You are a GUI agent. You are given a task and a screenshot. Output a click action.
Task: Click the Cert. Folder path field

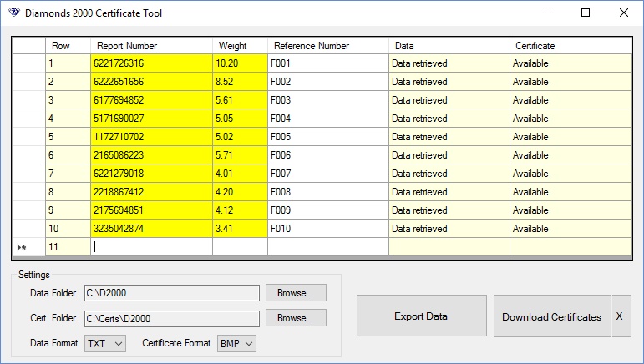[x=172, y=318]
